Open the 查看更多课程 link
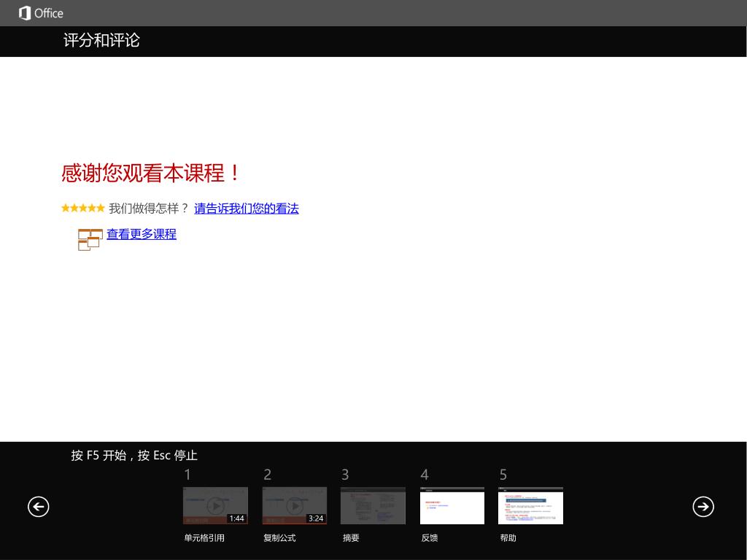This screenshot has width=747, height=560. tap(142, 234)
